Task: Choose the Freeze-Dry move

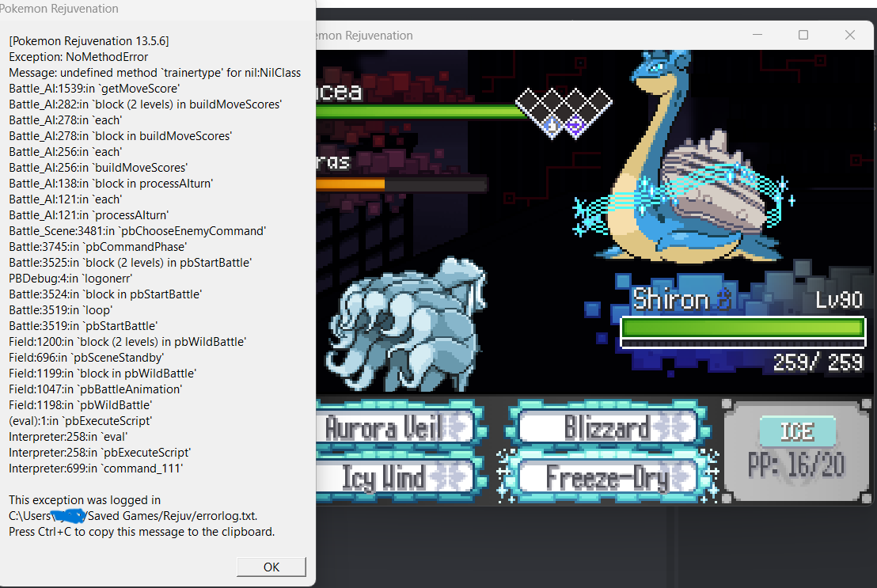Action: pos(607,478)
